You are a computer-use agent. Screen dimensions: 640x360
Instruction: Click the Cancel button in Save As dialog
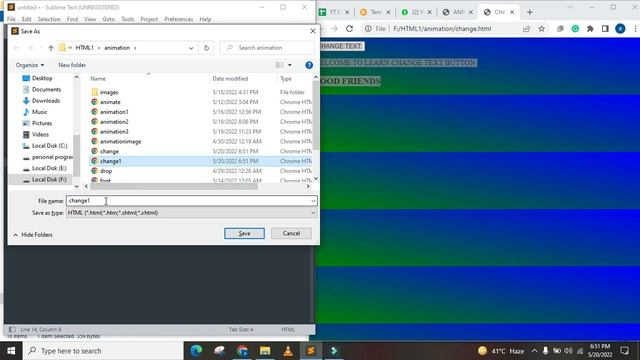291,233
